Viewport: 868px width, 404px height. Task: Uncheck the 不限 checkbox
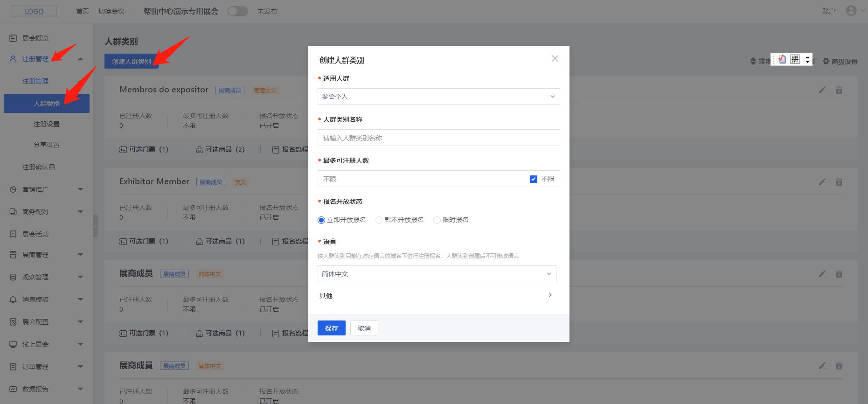click(533, 179)
